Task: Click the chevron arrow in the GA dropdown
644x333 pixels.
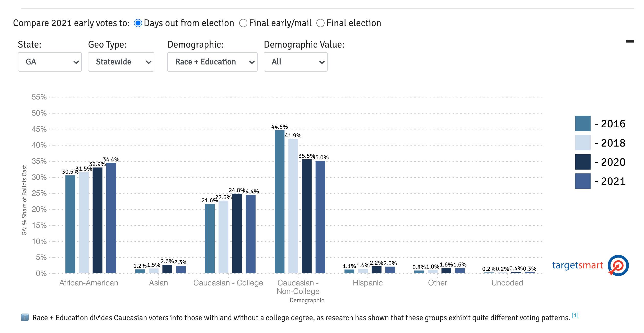Action: pyautogui.click(x=76, y=62)
